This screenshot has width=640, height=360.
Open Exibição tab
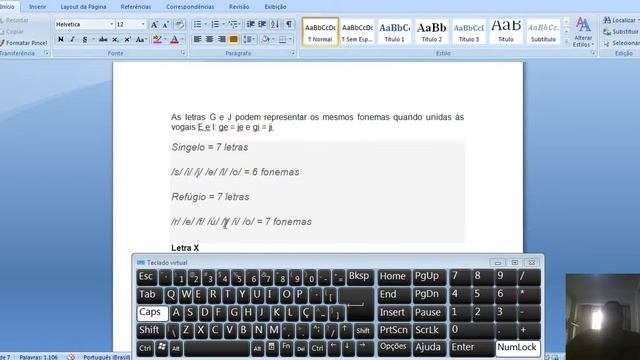click(276, 7)
